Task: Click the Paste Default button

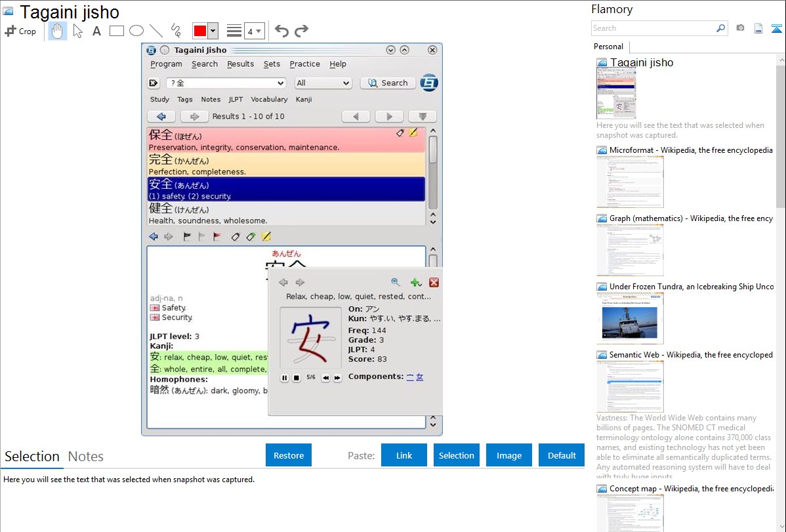Action: pos(562,455)
